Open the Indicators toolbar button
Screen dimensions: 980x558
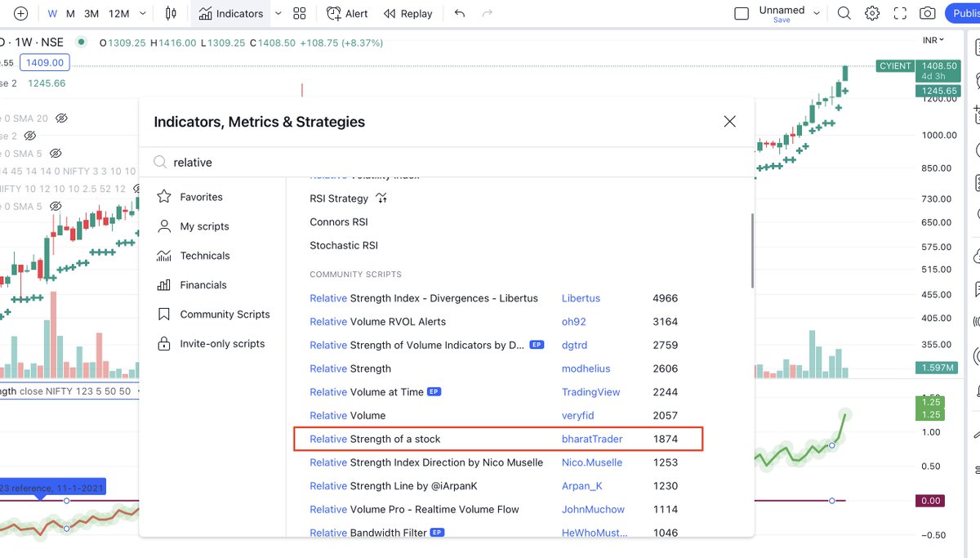pos(231,14)
